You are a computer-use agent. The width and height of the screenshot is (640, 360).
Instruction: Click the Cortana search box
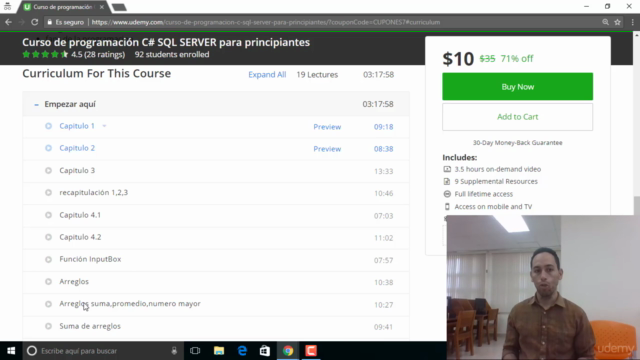tap(102, 351)
